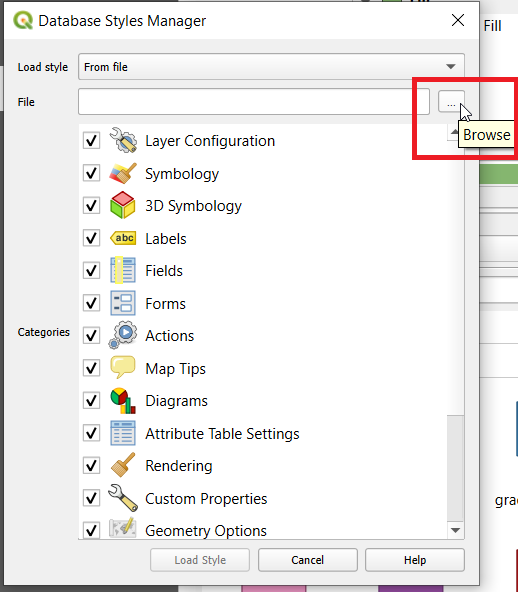Toggle the Rendering checkbox off
The image size is (518, 592).
[91, 466]
